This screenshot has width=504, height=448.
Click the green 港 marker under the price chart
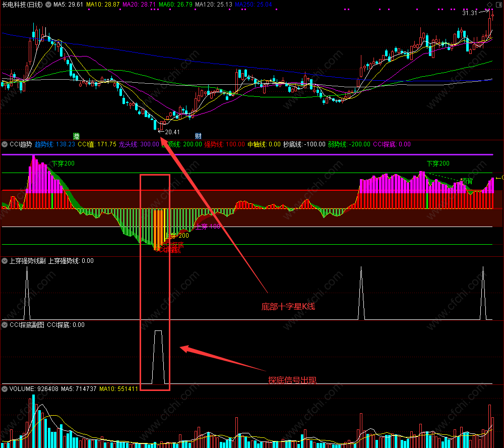click(76, 136)
